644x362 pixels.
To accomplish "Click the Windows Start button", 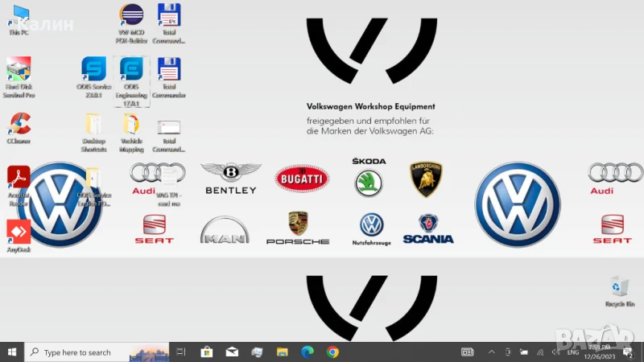I will (12, 352).
